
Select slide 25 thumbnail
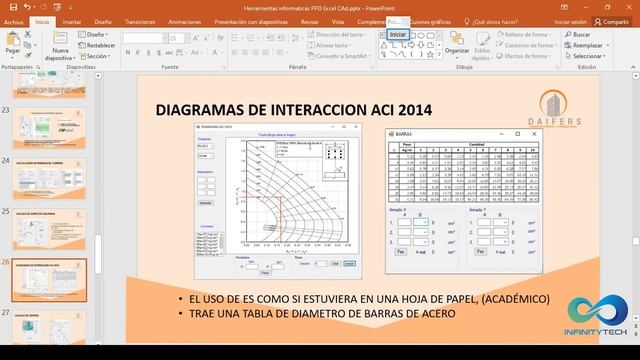(x=49, y=229)
